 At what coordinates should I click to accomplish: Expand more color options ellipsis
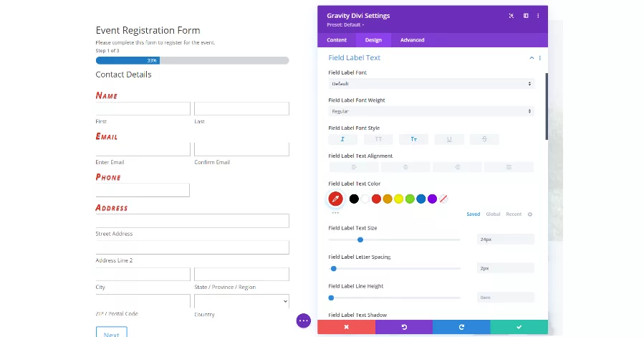[335, 212]
